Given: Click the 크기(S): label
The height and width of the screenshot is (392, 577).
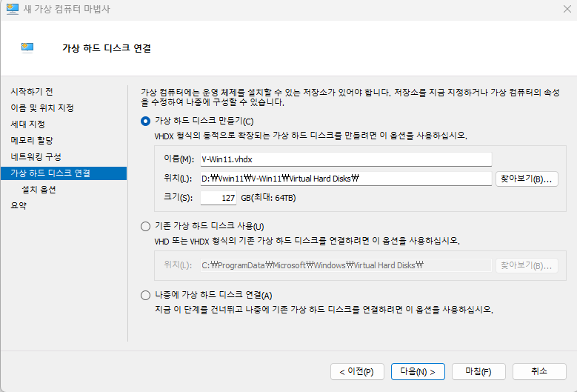Looking at the screenshot, I should (x=178, y=198).
